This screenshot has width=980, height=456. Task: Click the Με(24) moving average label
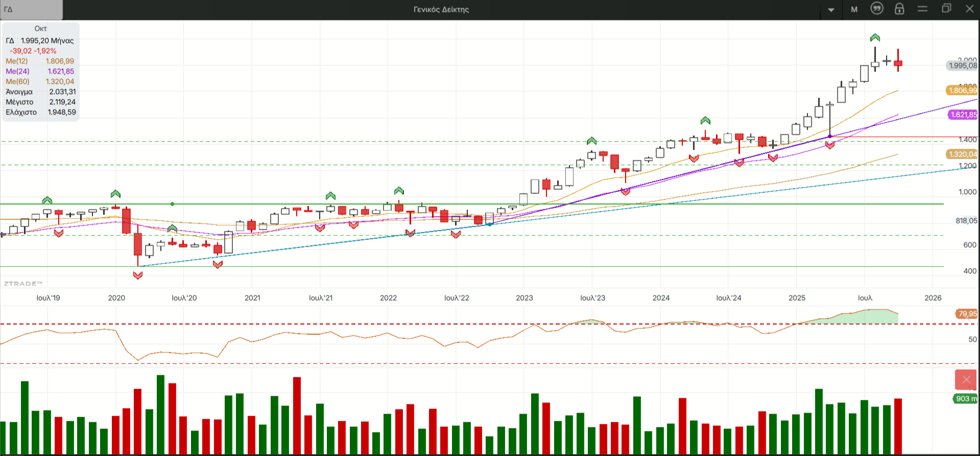(x=17, y=71)
